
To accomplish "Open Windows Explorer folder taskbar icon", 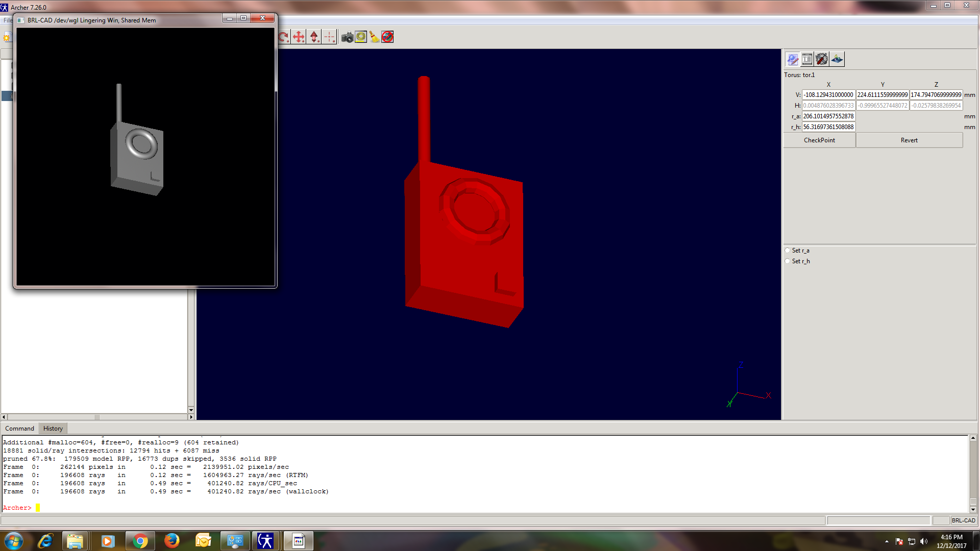I will tap(75, 541).
